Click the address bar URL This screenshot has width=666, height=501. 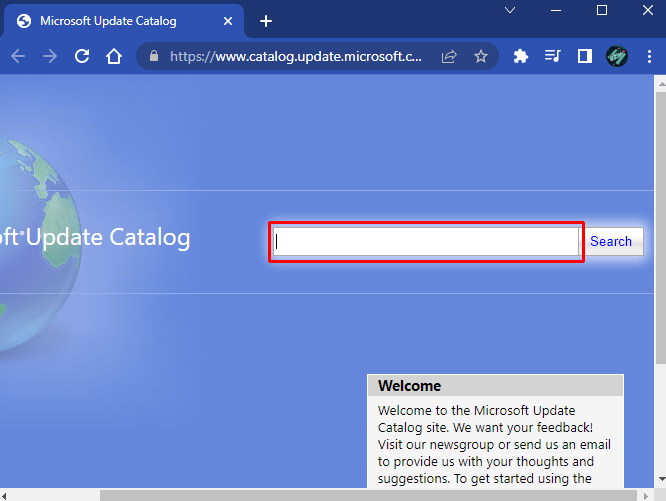[x=296, y=56]
